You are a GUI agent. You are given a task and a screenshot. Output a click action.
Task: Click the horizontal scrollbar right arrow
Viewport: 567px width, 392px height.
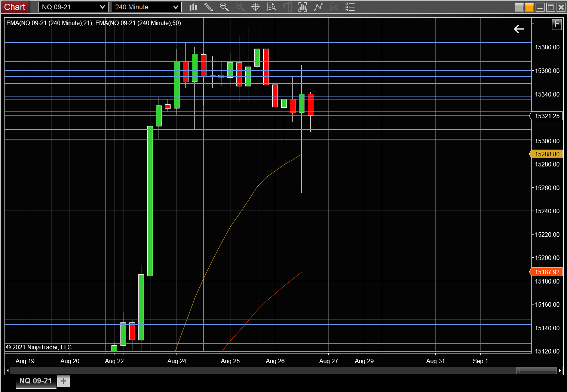click(560, 371)
